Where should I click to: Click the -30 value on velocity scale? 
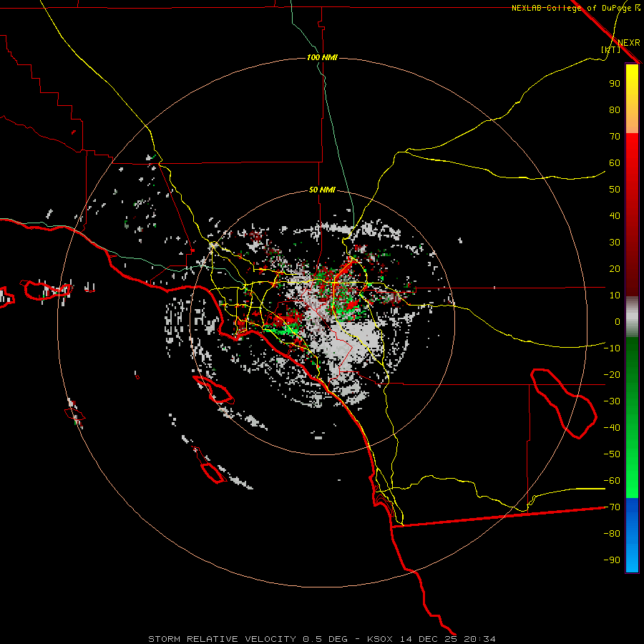(612, 401)
